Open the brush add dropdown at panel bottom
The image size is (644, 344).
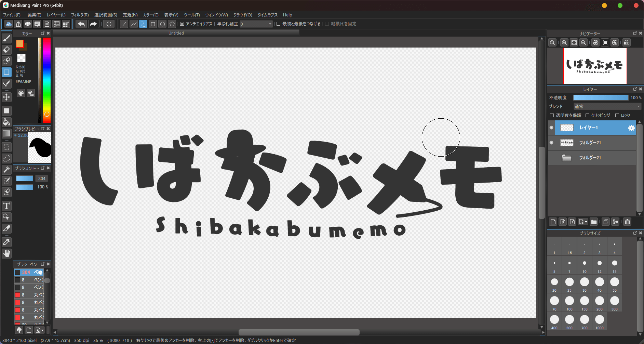tap(40, 330)
